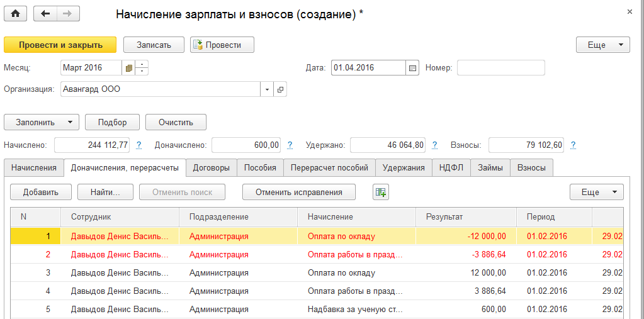Show help for Начислено question mark
This screenshot has height=319, width=644.
point(139,145)
